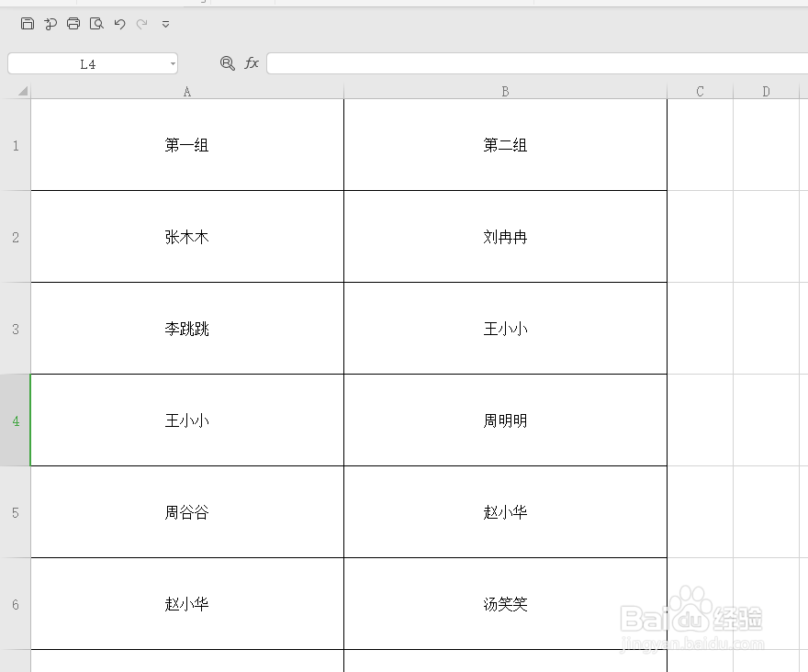Click into the formula bar
Screen dimensions: 808x672
pos(537,63)
